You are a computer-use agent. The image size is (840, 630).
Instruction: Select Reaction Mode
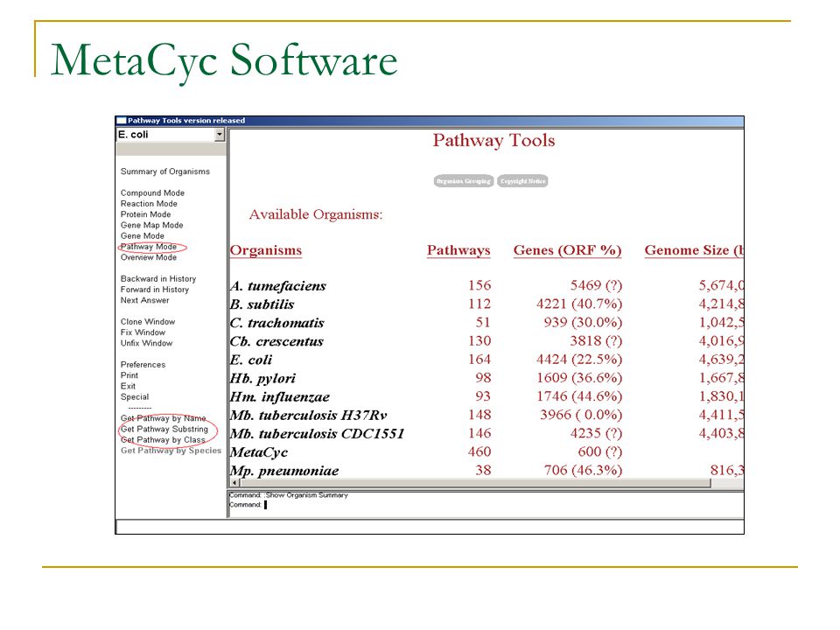click(149, 204)
